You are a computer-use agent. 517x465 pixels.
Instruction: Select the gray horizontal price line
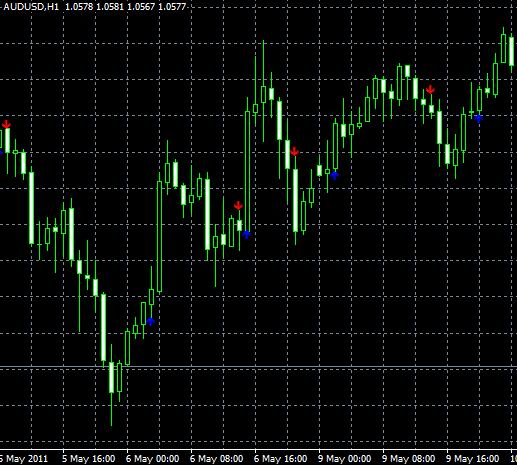pyautogui.click(x=258, y=367)
